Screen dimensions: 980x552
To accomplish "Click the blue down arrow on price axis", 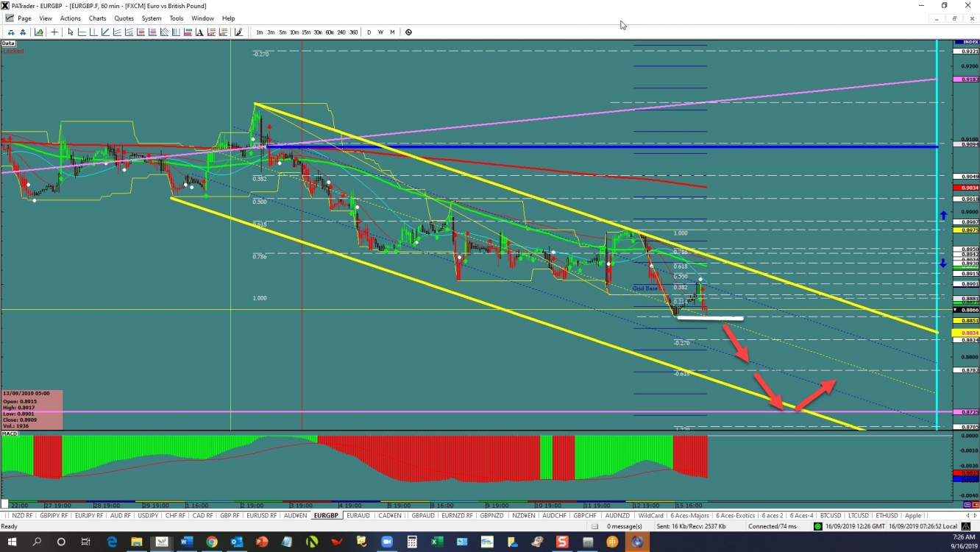I will point(942,263).
